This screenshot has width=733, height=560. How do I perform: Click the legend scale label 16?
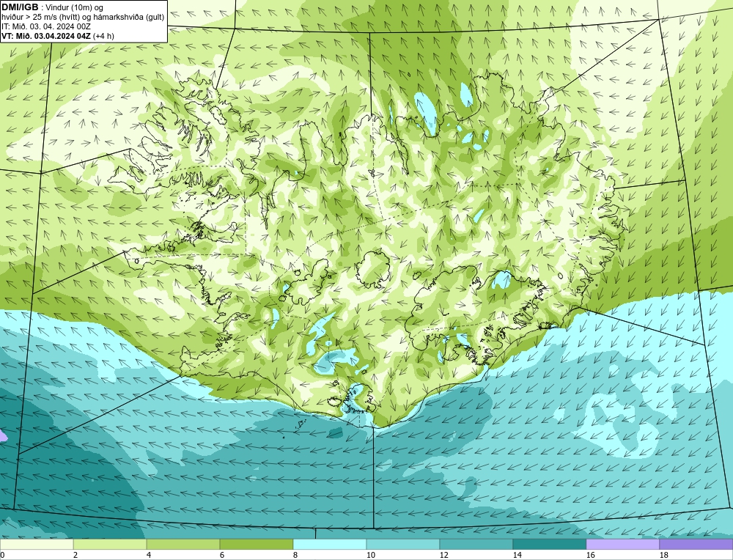(590, 555)
